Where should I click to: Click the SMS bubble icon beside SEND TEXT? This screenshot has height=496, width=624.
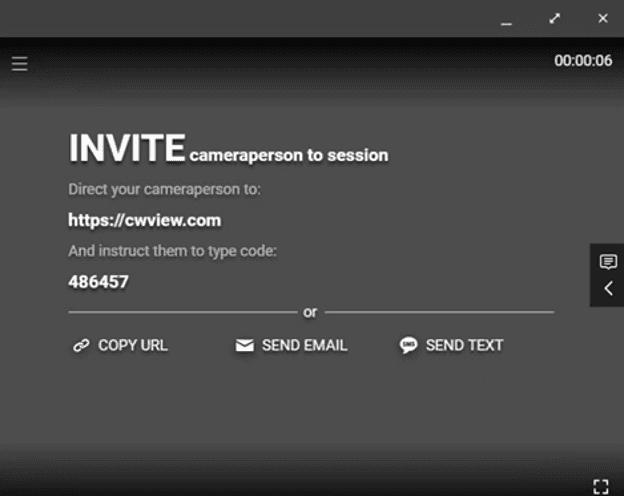click(x=408, y=346)
